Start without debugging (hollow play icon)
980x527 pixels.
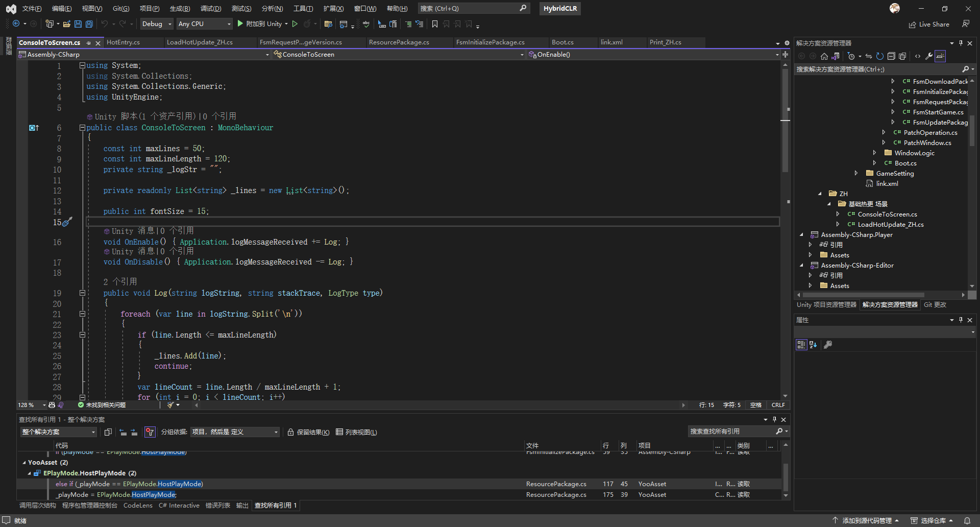coord(295,23)
